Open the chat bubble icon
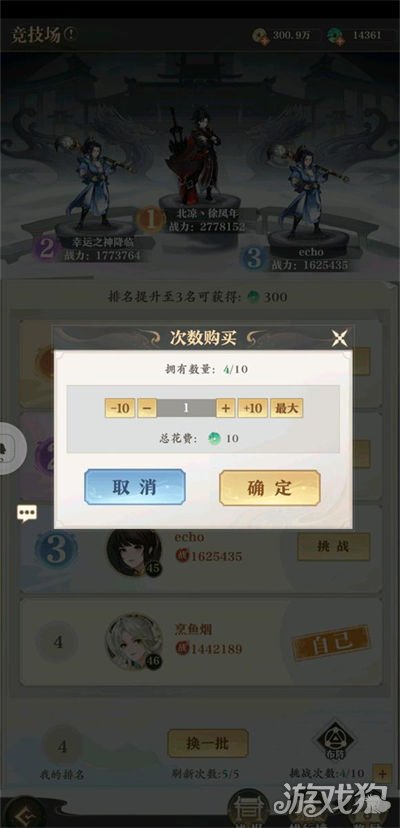 27,513
